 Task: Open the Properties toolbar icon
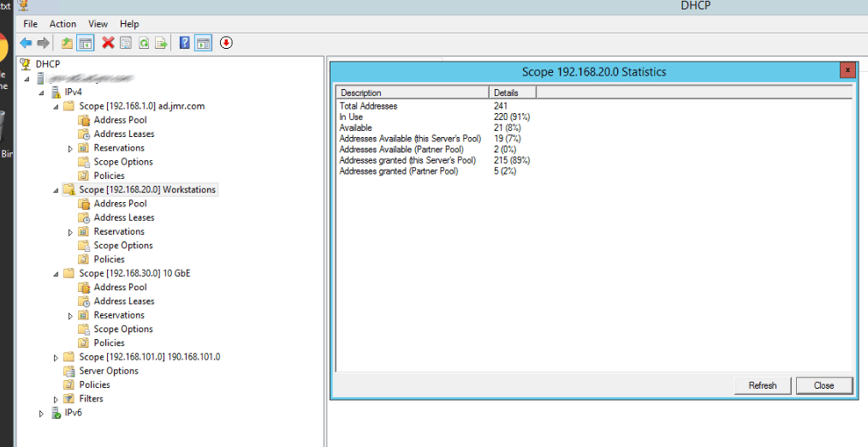tap(126, 43)
